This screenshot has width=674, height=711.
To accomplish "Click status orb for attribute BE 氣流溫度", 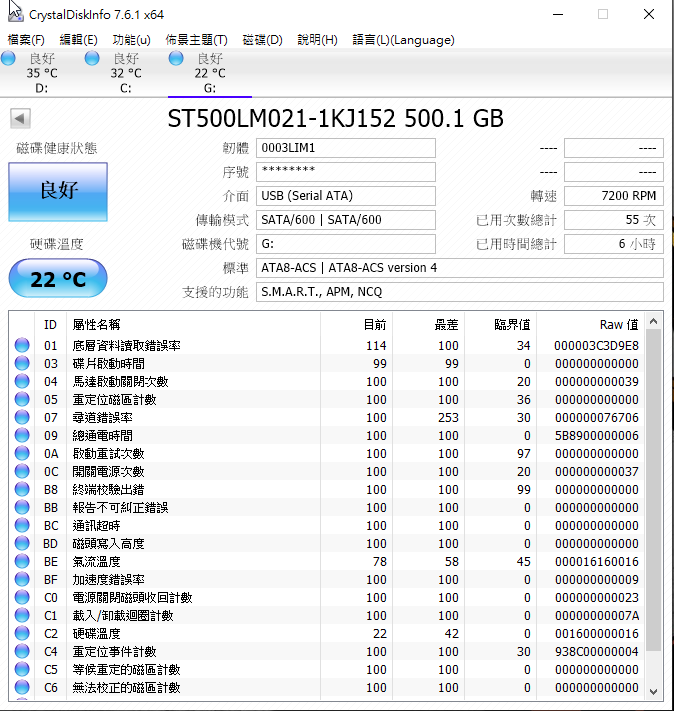I will 22,561.
